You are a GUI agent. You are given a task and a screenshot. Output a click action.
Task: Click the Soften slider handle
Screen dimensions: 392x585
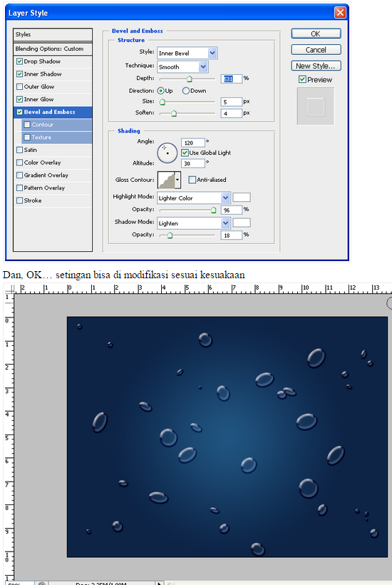tap(174, 113)
